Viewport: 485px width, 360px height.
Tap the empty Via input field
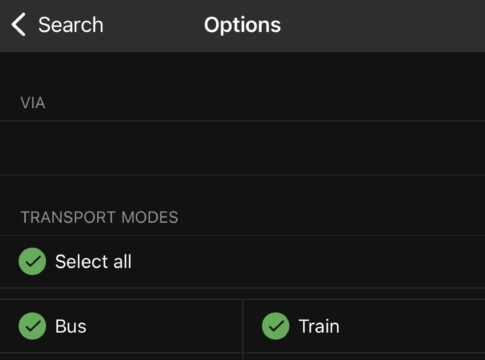coord(242,148)
